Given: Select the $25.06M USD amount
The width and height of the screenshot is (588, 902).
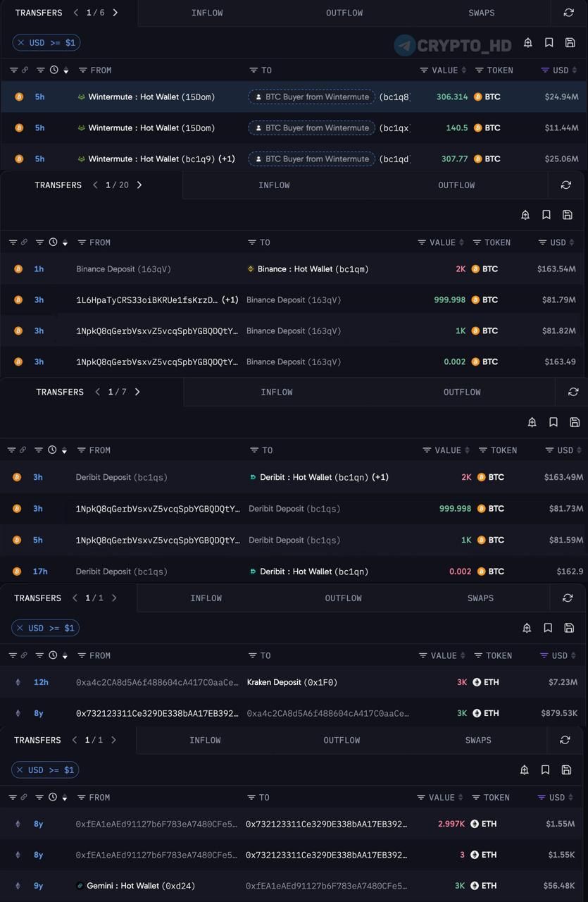Looking at the screenshot, I should click(561, 159).
